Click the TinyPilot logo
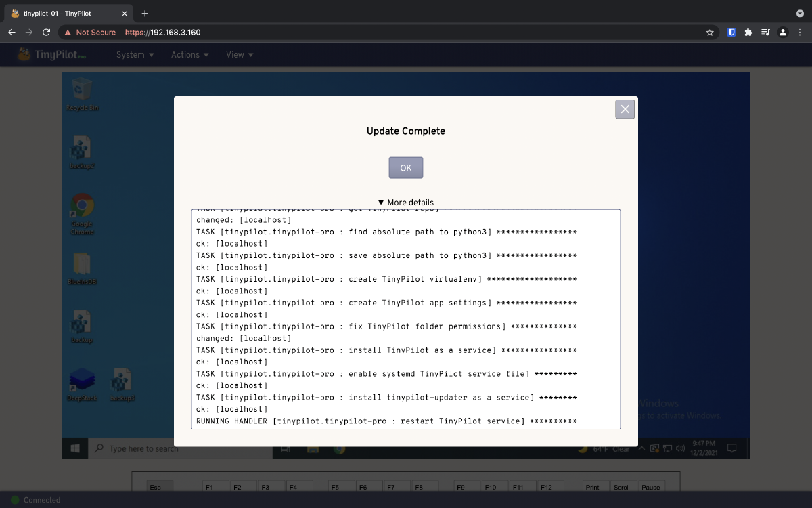This screenshot has width=812, height=508. (51, 55)
